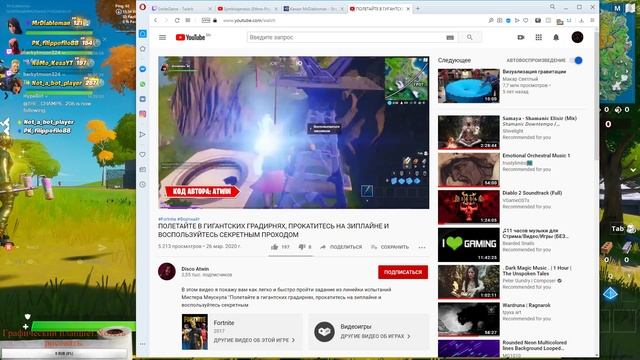Open History clock icon in the sidebar
This screenshot has height=360, width=640.
[x=142, y=184]
